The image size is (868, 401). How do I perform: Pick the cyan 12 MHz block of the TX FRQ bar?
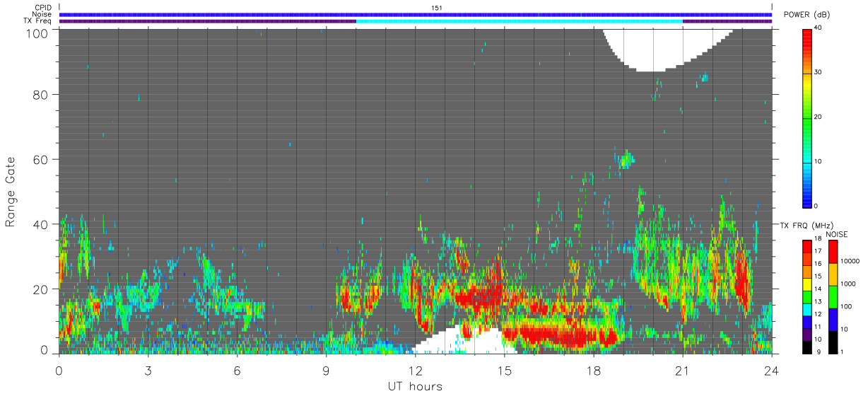coord(807,309)
